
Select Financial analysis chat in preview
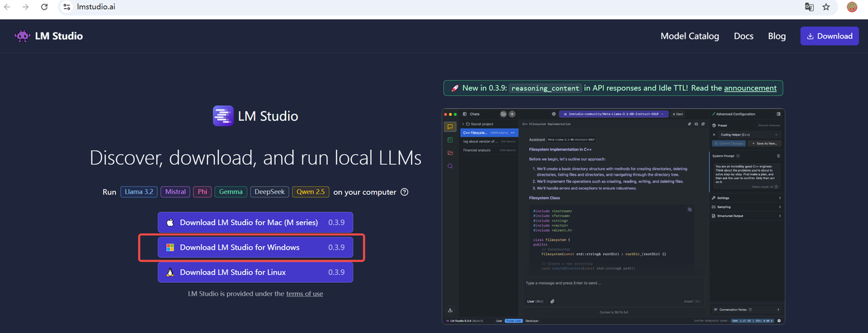tap(489, 150)
